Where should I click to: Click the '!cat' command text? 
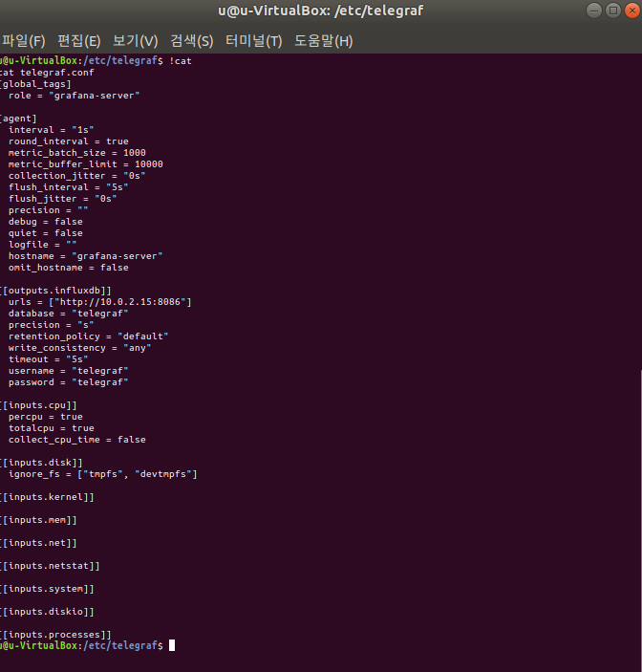pos(181,61)
